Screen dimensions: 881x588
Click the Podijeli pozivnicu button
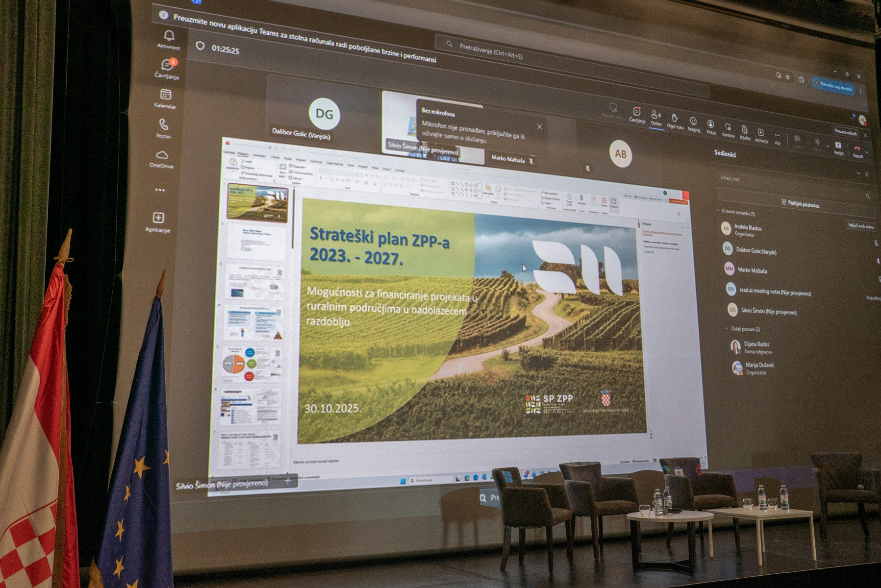click(x=800, y=203)
